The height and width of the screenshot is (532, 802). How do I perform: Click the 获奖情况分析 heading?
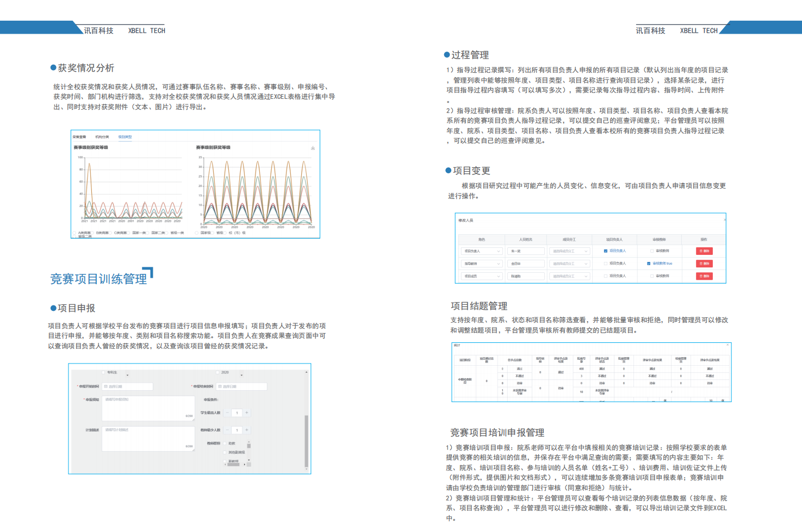coord(86,68)
